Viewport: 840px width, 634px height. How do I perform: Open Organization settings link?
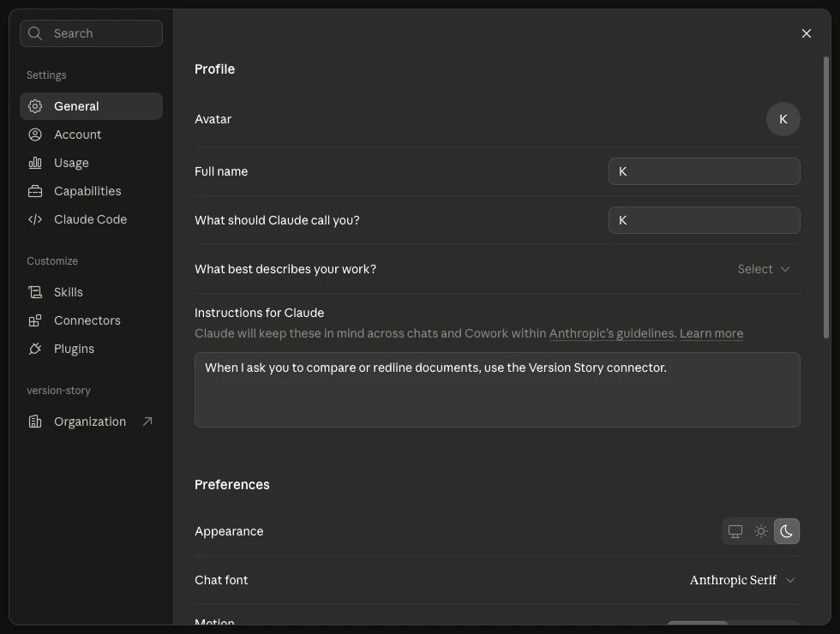coord(91,422)
